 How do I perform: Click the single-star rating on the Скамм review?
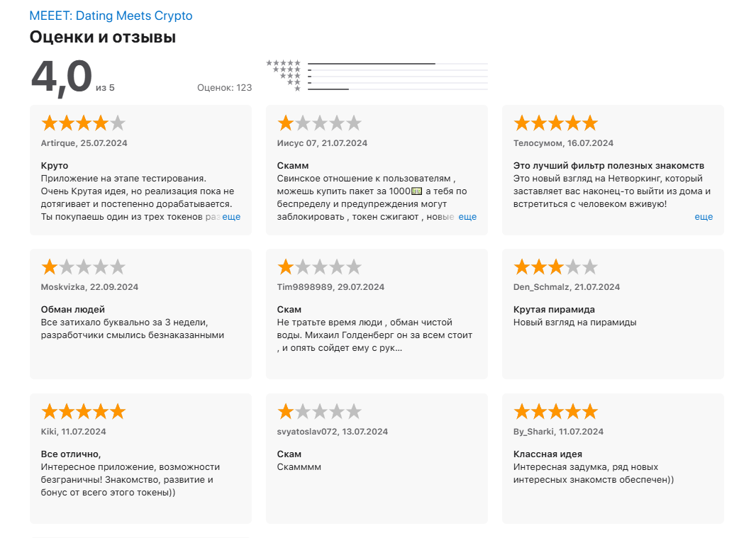319,123
